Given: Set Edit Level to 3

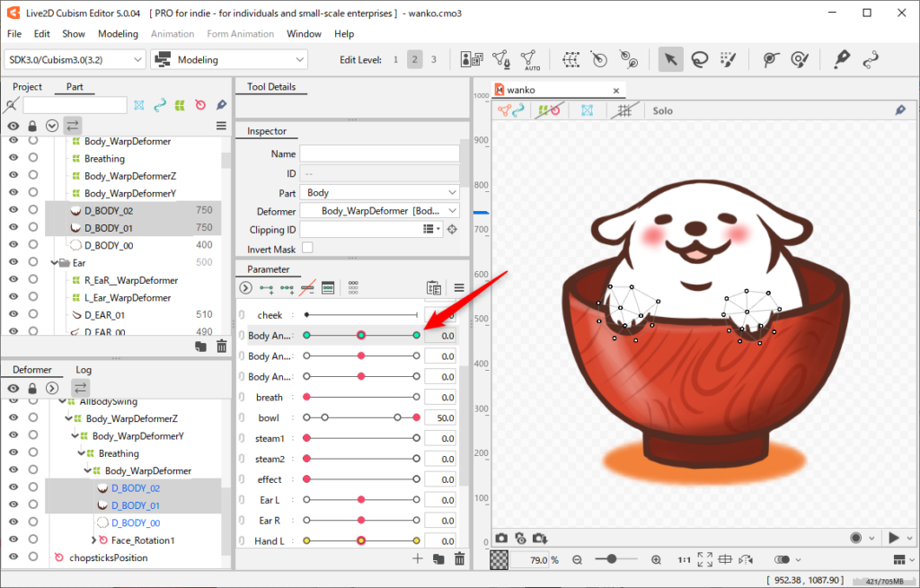Looking at the screenshot, I should (x=433, y=60).
